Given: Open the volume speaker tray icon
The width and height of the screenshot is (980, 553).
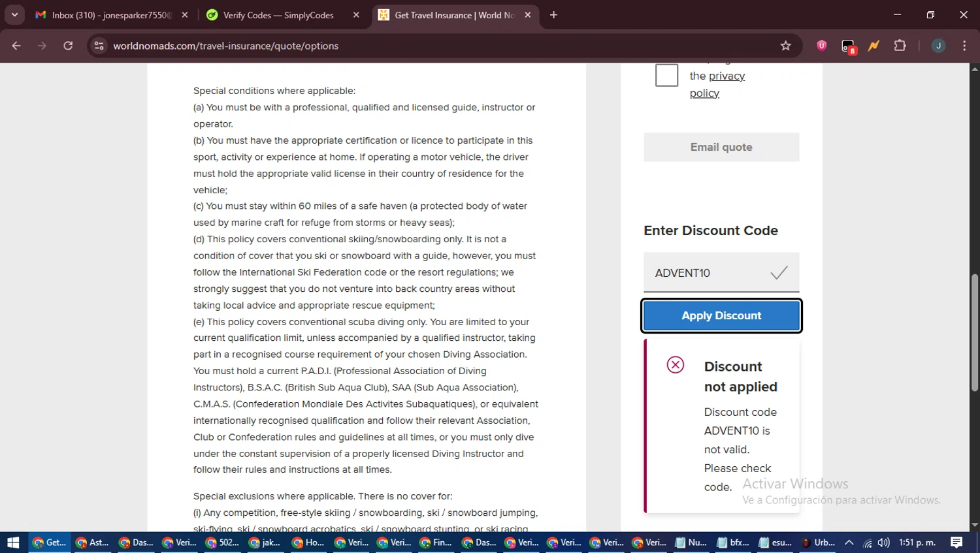Looking at the screenshot, I should [884, 543].
